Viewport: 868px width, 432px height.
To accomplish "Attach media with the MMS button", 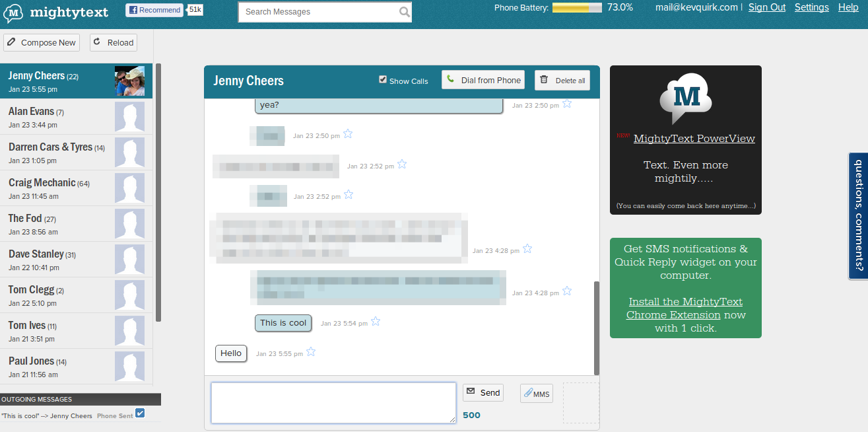I will (x=536, y=394).
